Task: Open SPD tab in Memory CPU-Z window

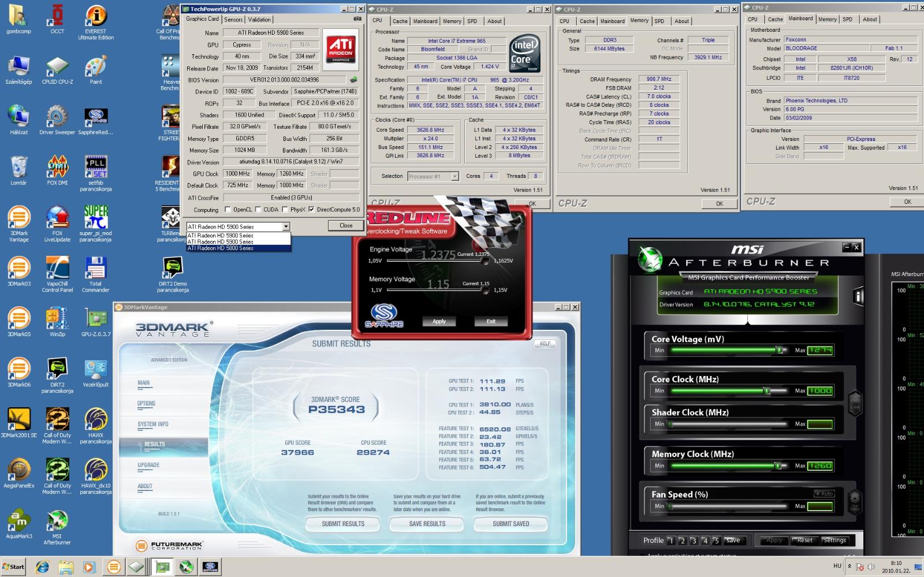Action: coord(660,21)
